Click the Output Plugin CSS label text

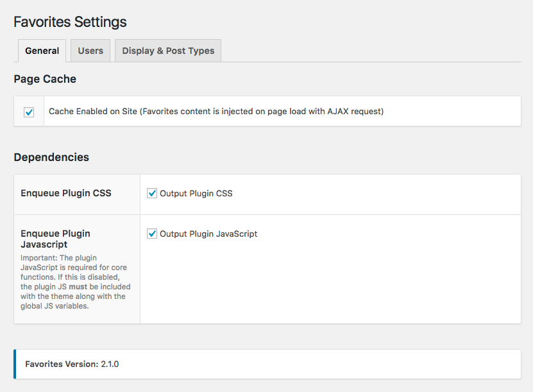tap(196, 193)
